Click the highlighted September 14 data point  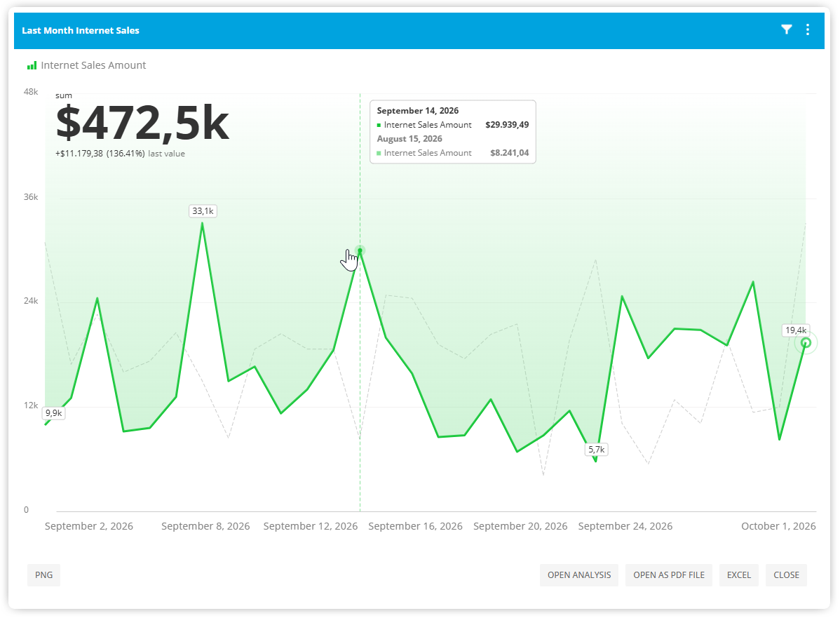click(360, 251)
